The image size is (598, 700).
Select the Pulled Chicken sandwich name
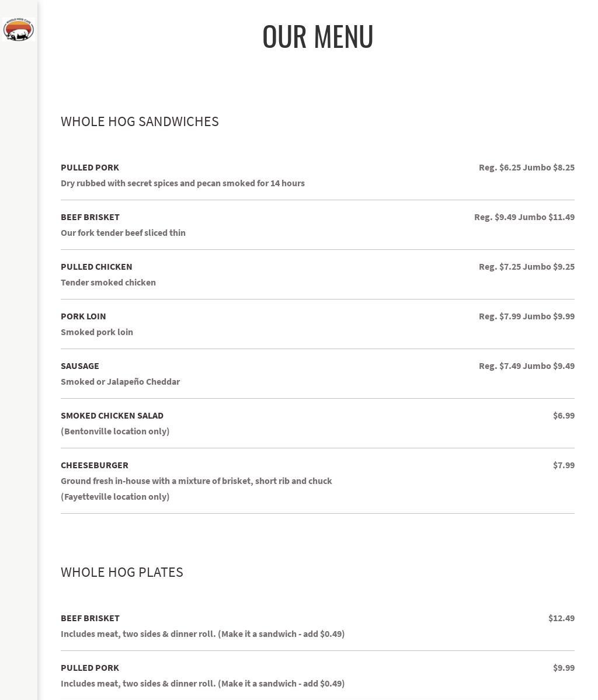click(x=96, y=267)
